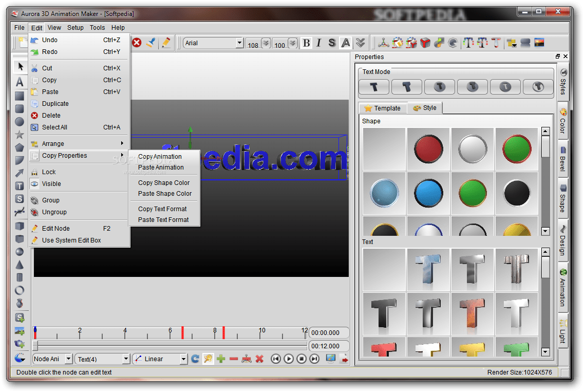Click the red 3D cube toolbar icon
584x392 pixels.
(x=425, y=43)
